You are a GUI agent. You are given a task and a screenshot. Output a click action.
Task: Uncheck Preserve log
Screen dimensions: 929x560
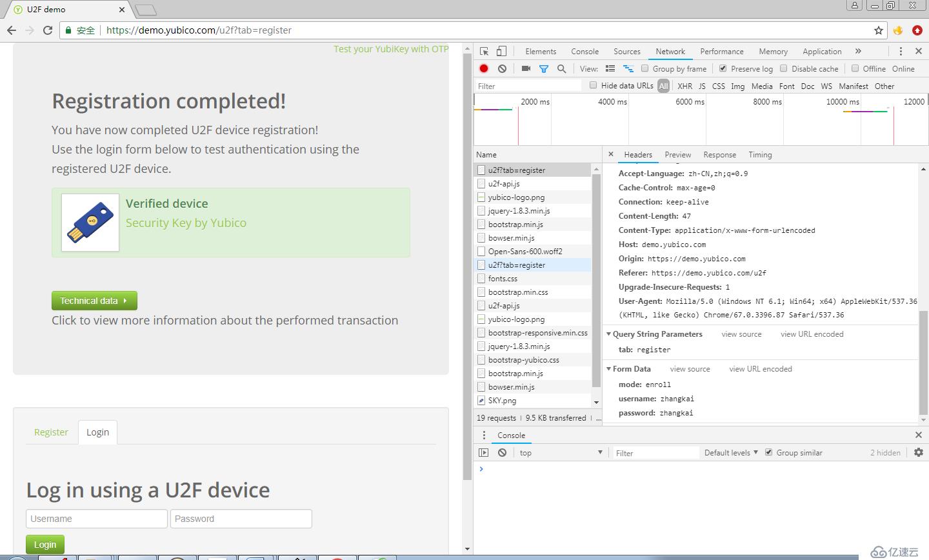pos(723,68)
